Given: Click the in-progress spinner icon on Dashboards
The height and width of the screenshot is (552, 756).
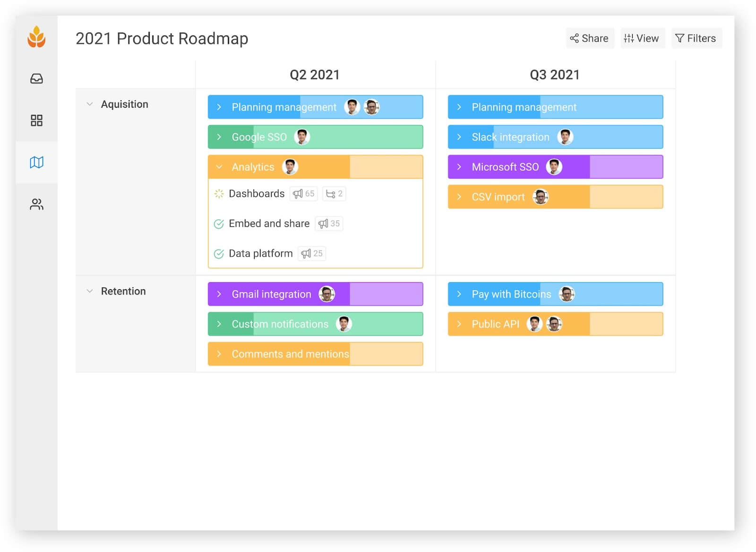Looking at the screenshot, I should click(218, 194).
